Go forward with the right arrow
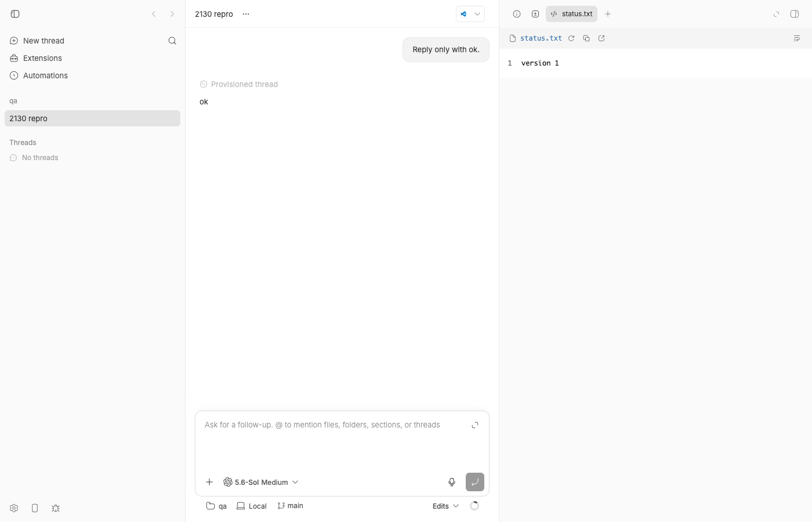Viewport: 812px width, 522px height. coord(172,14)
